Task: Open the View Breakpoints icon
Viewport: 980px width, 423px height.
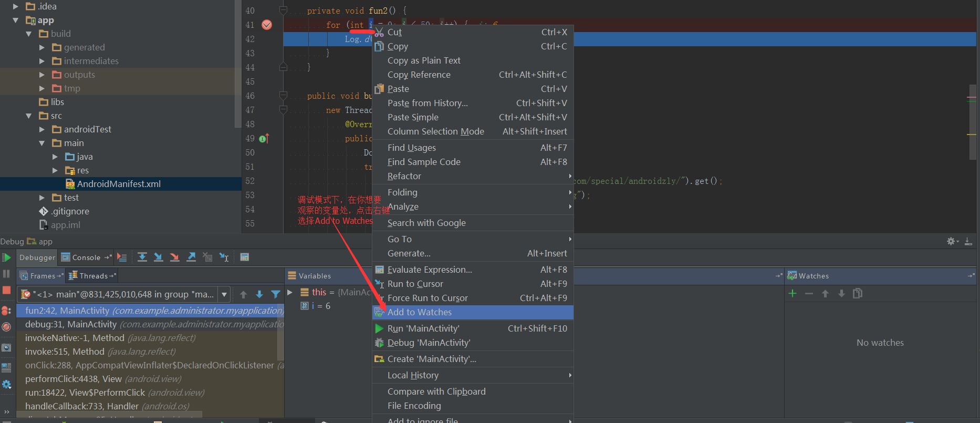Action: coord(6,311)
